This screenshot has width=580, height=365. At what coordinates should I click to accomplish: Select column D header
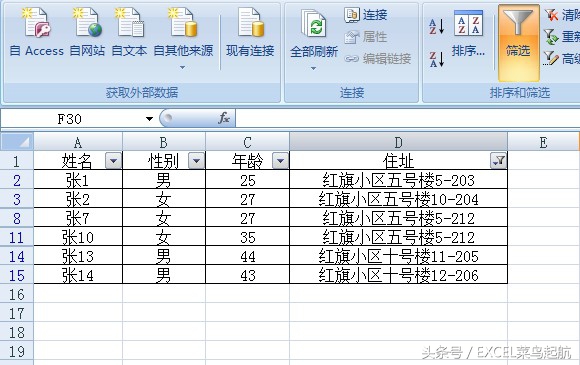[398, 142]
